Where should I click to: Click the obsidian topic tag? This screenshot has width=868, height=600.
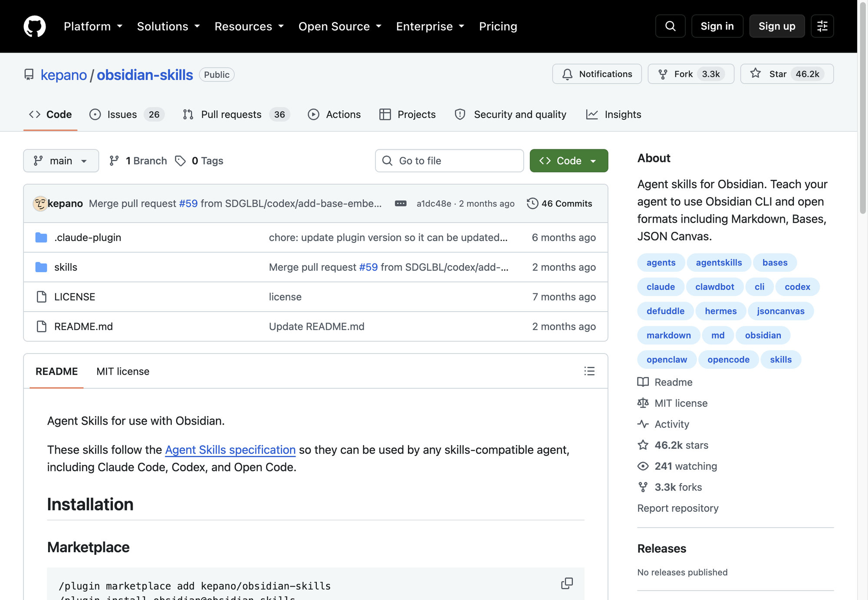(x=763, y=336)
